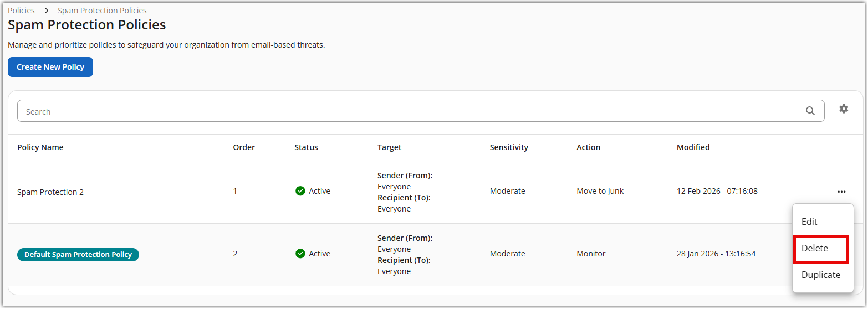Screen dimensions: 868x309
Task: Click Spam Protection 2 three-dot menu
Action: (x=841, y=192)
